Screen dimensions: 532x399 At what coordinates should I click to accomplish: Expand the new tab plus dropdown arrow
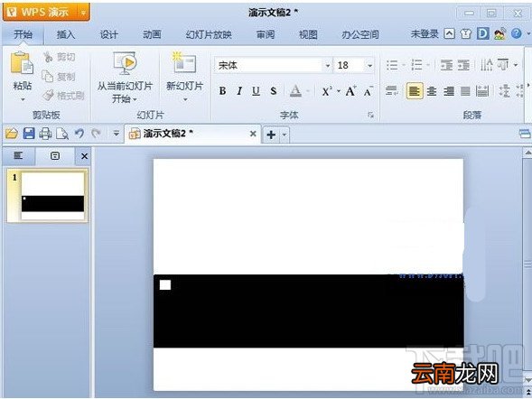pyautogui.click(x=285, y=135)
